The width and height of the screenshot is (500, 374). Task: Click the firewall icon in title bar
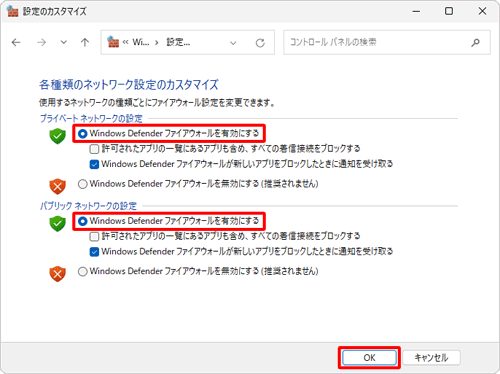(12, 11)
